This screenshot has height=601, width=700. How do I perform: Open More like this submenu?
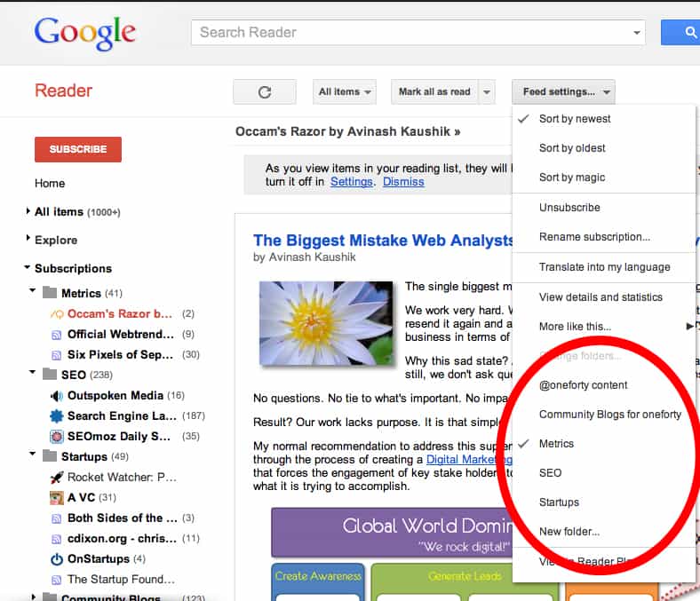pos(604,327)
